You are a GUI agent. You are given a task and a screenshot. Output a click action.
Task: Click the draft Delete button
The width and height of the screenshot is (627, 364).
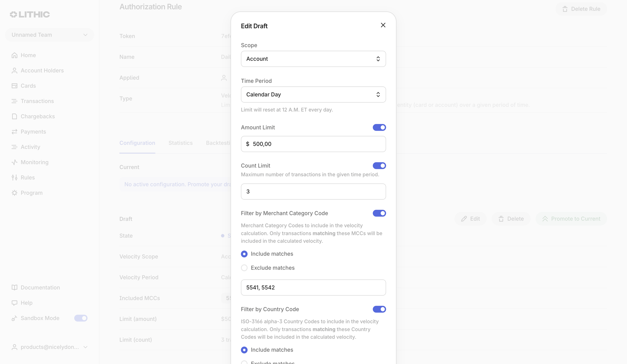(511, 219)
